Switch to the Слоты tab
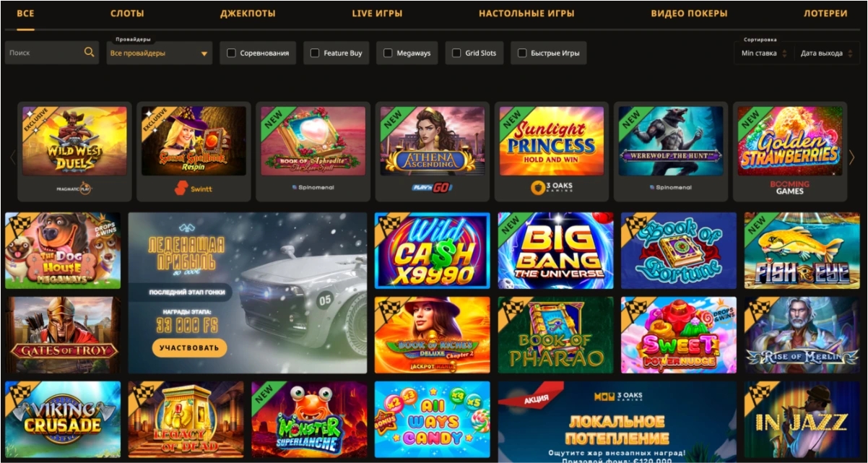This screenshot has width=868, height=463. click(127, 13)
